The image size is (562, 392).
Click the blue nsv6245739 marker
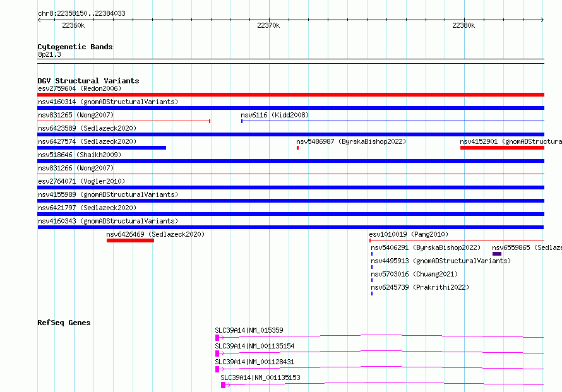tap(372, 294)
